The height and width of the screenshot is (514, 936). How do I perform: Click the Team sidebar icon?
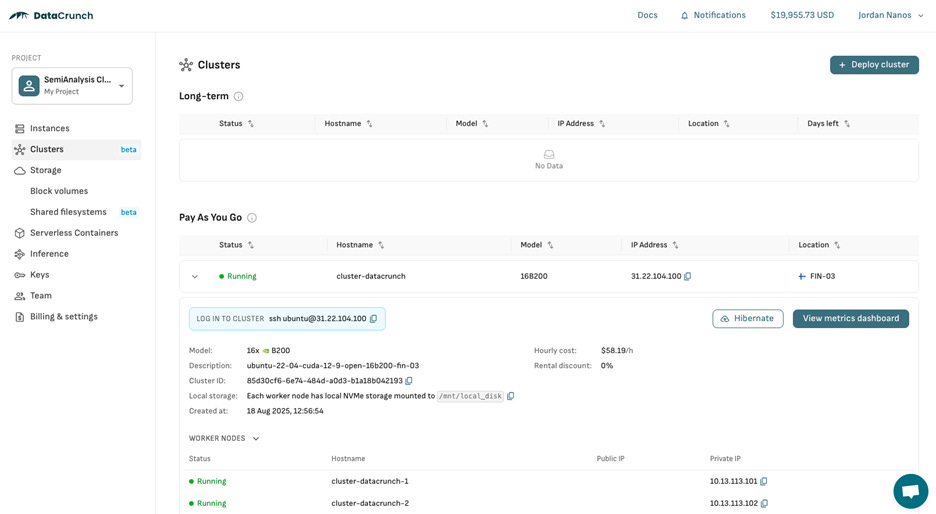point(20,296)
